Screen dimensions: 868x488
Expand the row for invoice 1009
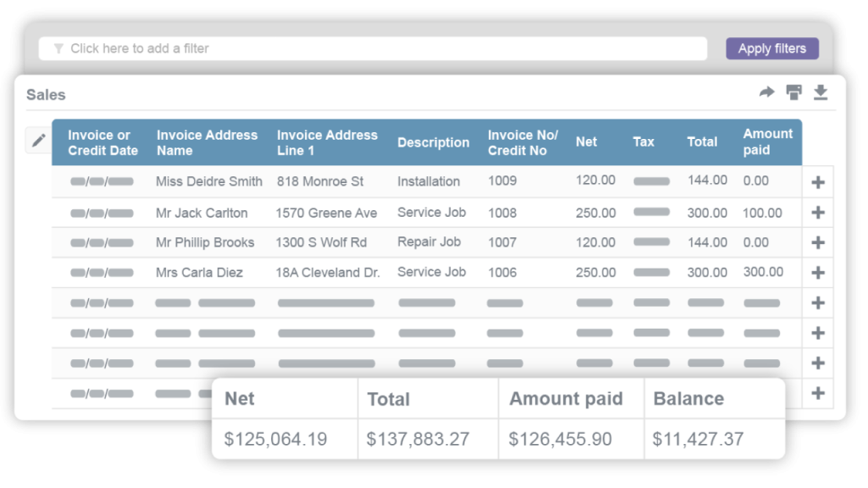(x=816, y=180)
